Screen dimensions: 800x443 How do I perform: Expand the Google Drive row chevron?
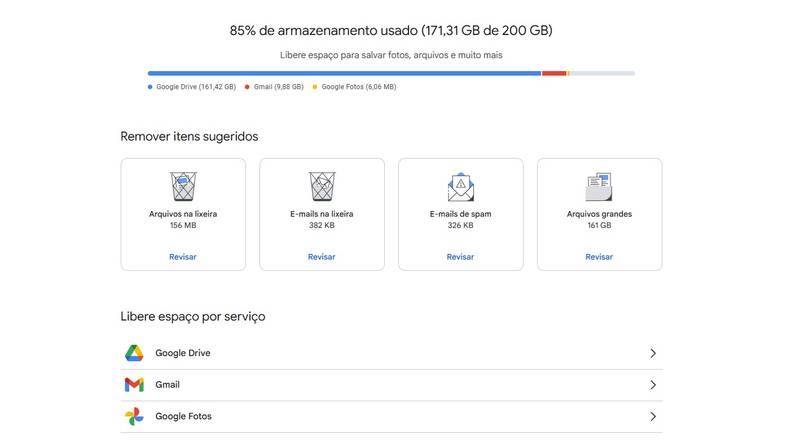click(653, 353)
